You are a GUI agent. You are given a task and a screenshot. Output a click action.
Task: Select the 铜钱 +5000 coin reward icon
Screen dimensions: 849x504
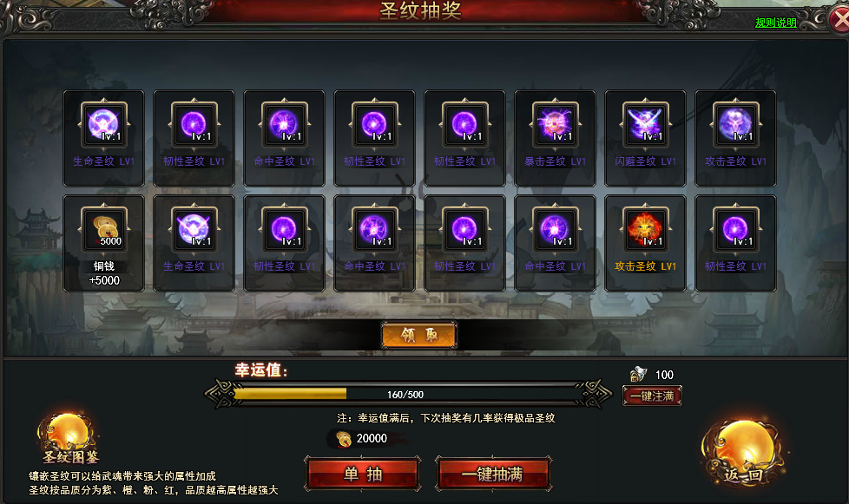[104, 229]
